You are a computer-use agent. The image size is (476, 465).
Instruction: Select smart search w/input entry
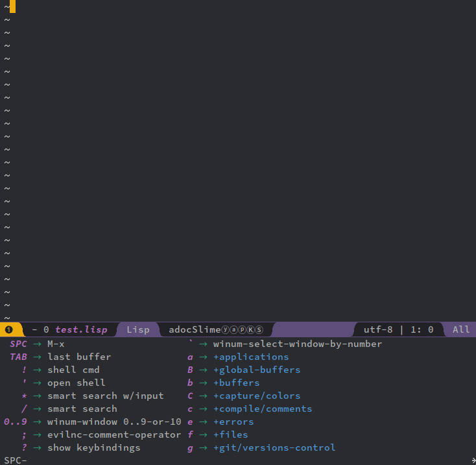(93, 396)
